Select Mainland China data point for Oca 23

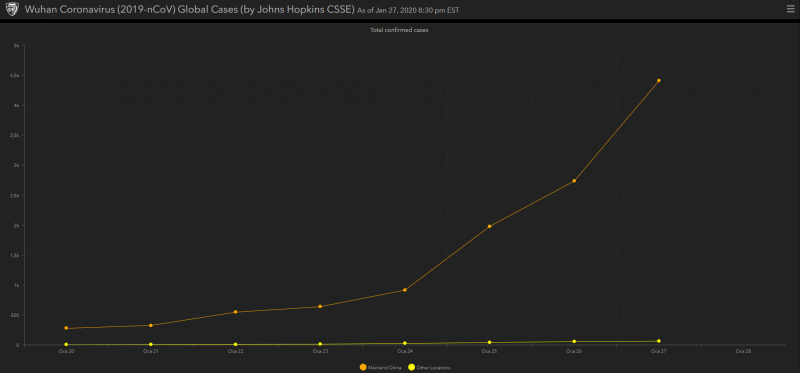click(320, 306)
